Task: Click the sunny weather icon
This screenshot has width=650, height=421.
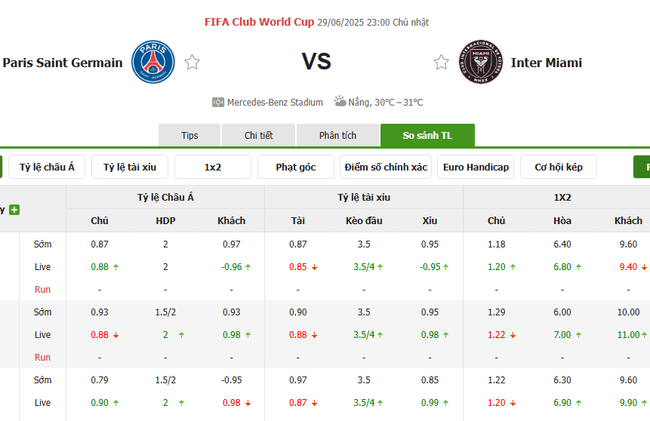Action: point(340,101)
